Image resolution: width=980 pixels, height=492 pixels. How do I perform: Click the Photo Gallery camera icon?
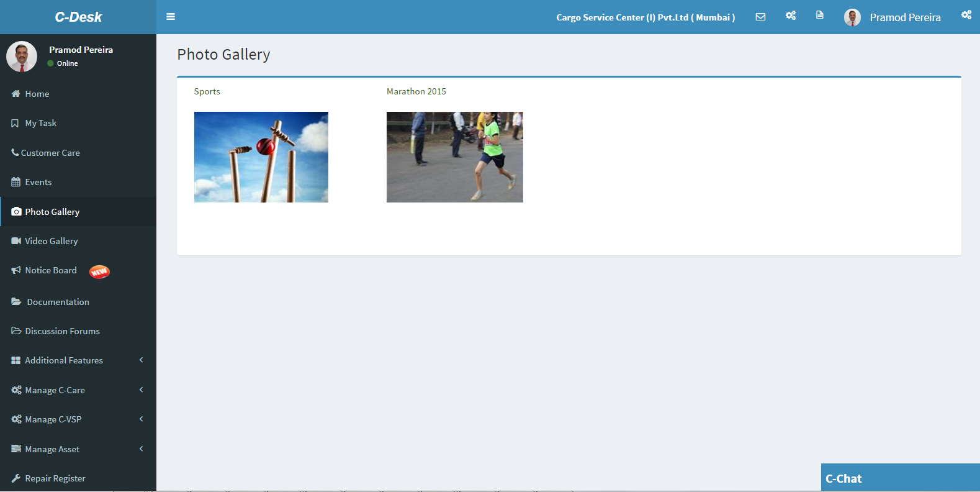pos(16,212)
